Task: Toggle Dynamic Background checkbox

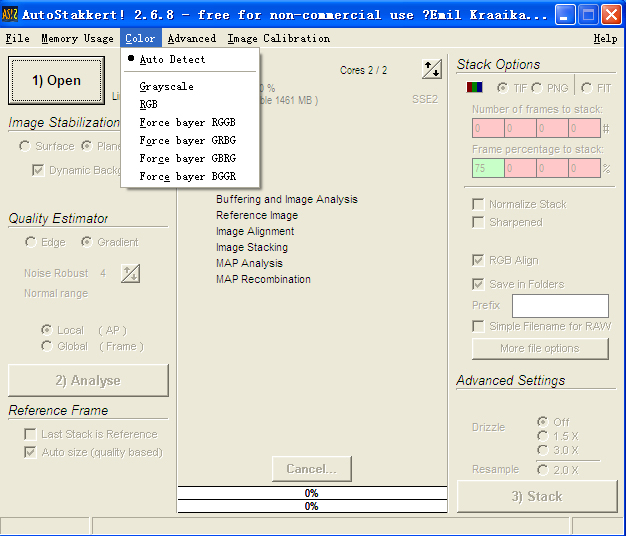Action: [x=38, y=170]
